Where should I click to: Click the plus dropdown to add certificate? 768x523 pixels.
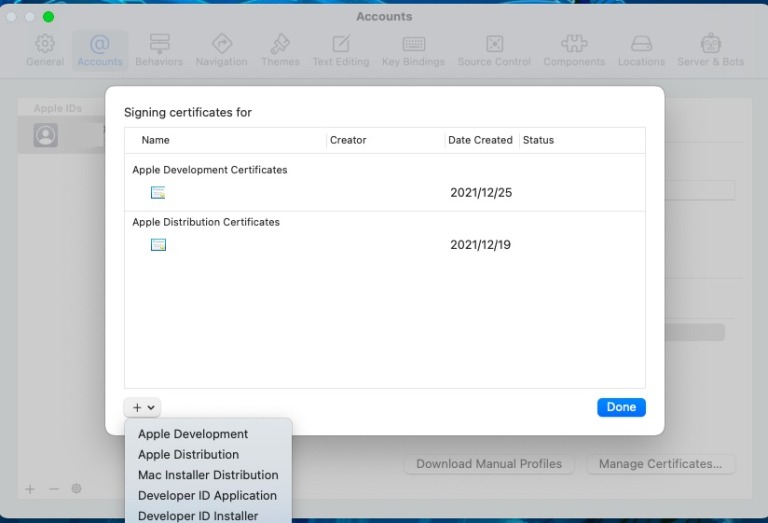(x=143, y=408)
